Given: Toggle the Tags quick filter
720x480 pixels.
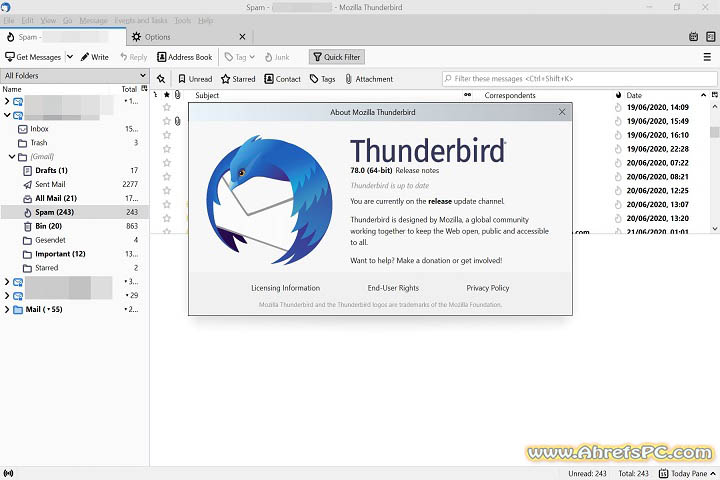Looking at the screenshot, I should (x=322, y=79).
